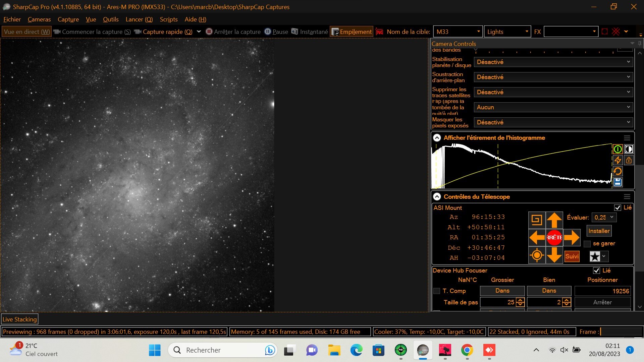
Task: Toggle the histogram lock icon
Action: click(629, 160)
